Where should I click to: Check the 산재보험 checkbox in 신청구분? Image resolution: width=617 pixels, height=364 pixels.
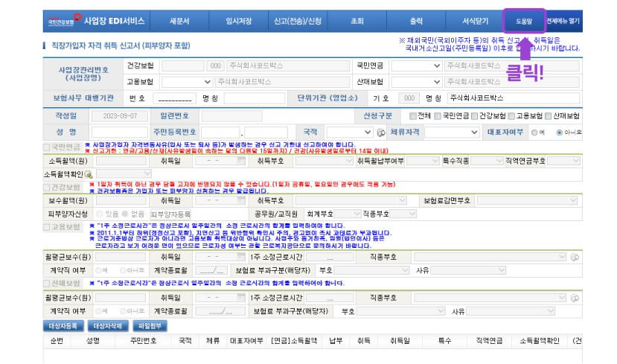tap(549, 116)
